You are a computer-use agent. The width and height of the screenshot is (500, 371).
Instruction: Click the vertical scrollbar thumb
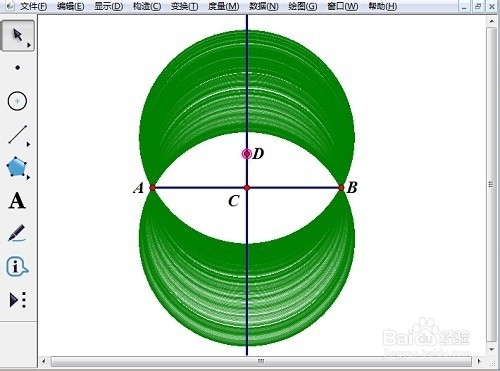[491, 184]
